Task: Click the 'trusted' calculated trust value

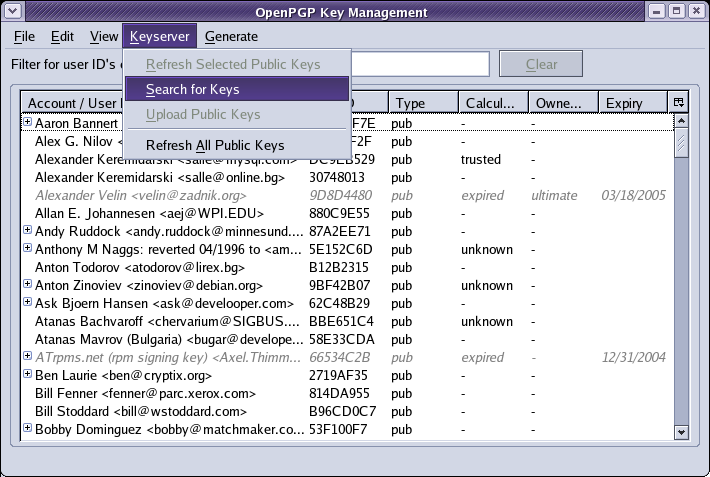Action: (x=481, y=159)
